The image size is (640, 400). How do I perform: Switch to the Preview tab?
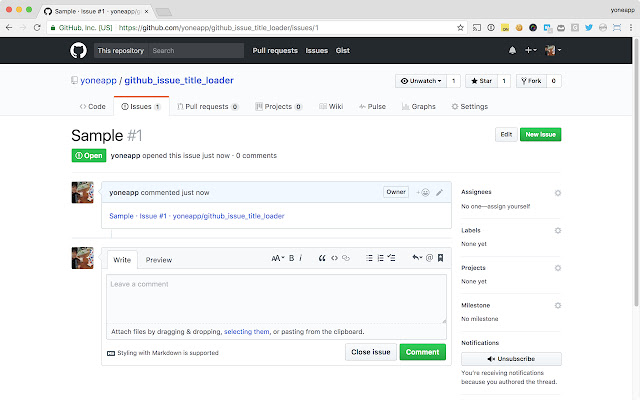point(158,259)
